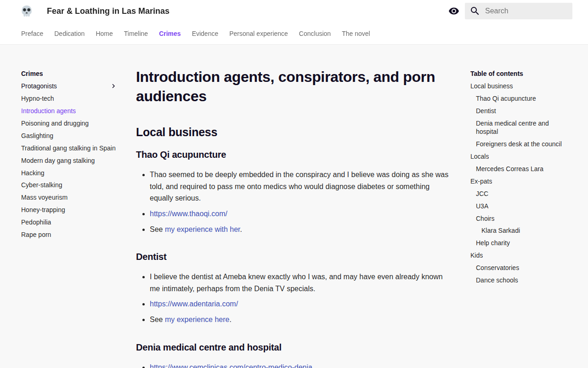
Task: Go to the Home tab
Action: click(x=104, y=34)
